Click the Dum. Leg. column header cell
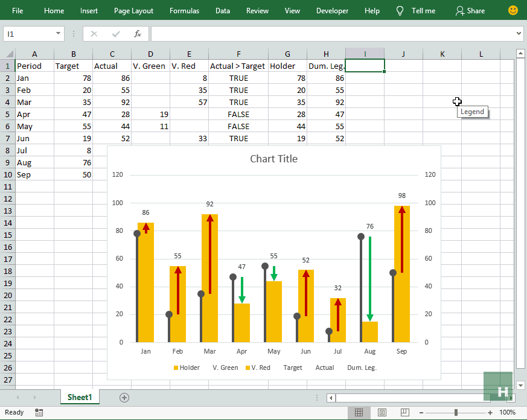 (x=326, y=66)
